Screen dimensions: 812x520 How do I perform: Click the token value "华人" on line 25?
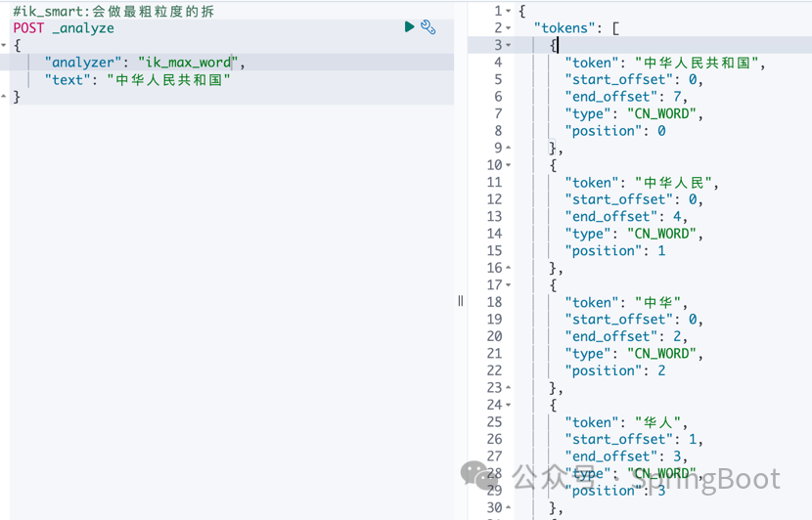pyautogui.click(x=658, y=422)
